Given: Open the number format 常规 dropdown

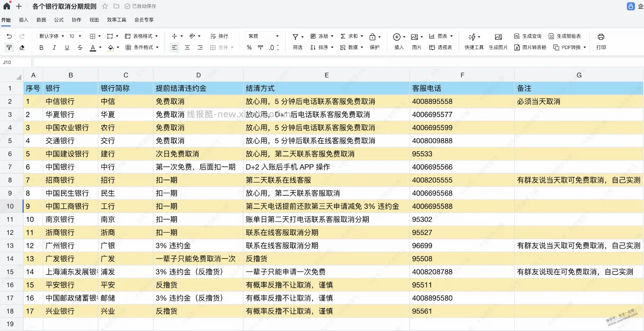Looking at the screenshot, I should tap(263, 36).
